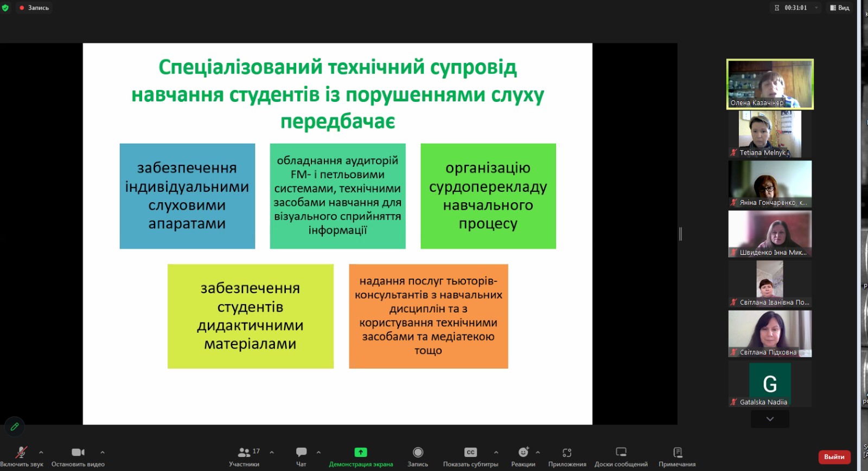Click the green annotation pencil icon
The width and height of the screenshot is (868, 471).
pos(15,427)
